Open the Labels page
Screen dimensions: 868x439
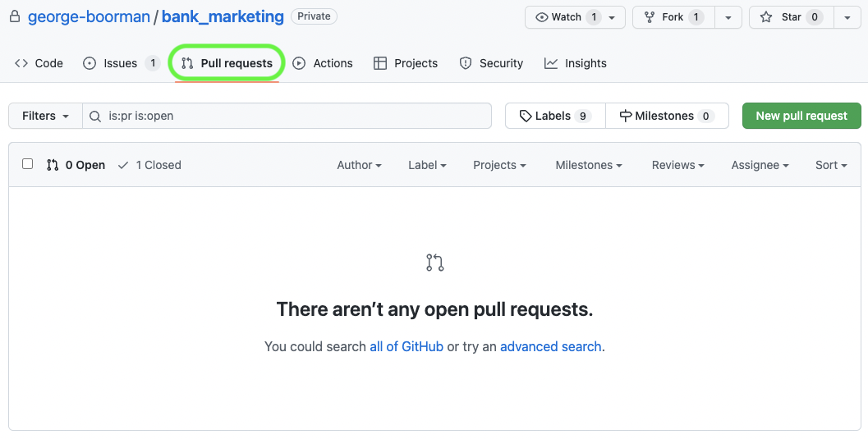pos(555,116)
